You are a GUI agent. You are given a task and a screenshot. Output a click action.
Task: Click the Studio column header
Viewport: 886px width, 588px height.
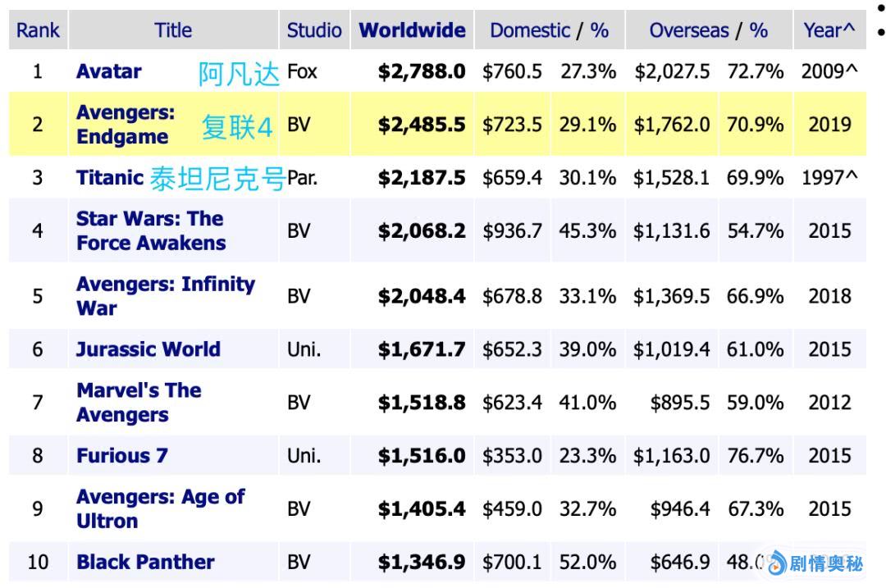(314, 30)
